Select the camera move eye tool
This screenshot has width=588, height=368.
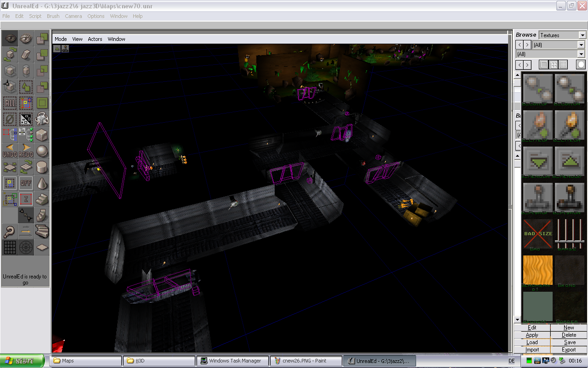click(x=10, y=39)
